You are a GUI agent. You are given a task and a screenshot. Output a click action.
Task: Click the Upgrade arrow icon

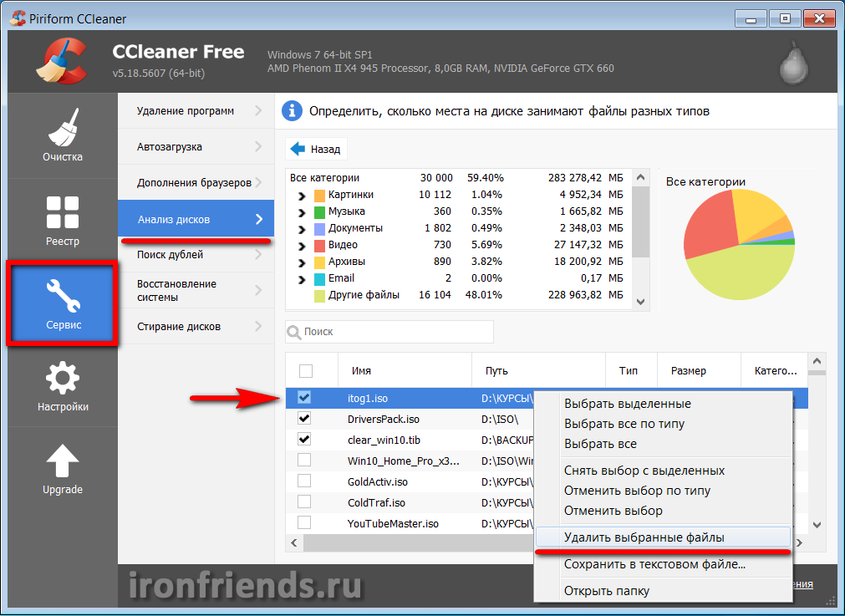click(63, 468)
